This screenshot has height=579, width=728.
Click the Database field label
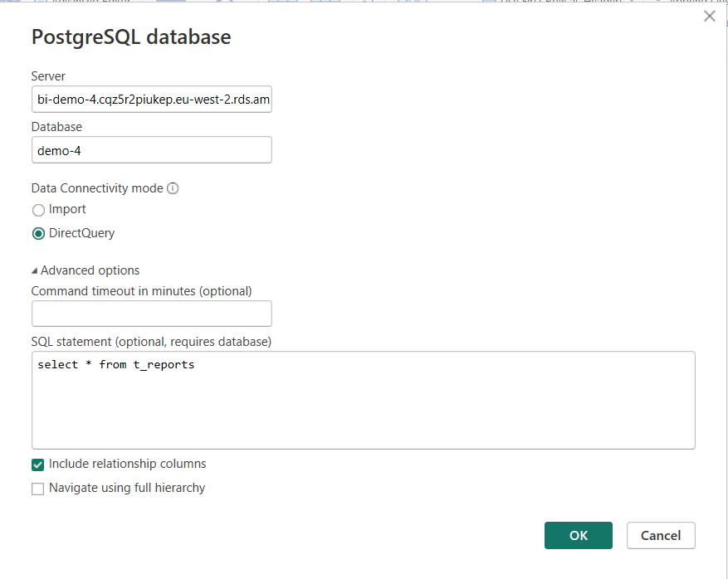point(56,127)
